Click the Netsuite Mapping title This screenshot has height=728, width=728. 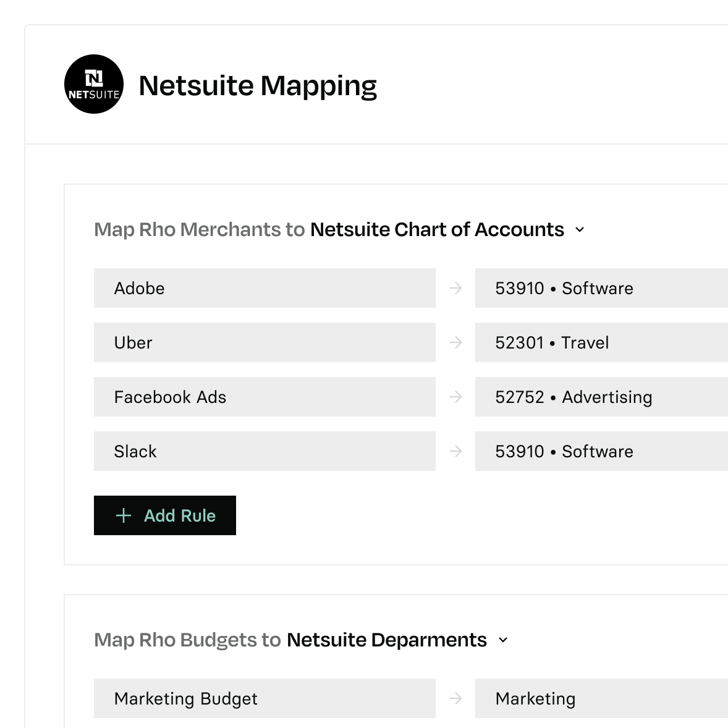click(x=258, y=86)
